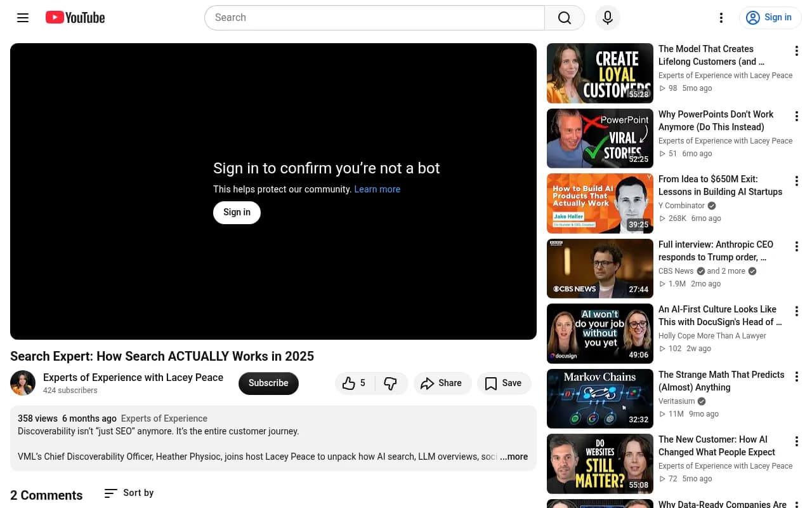
Task: Click 424 subscribers text
Action: click(x=70, y=391)
